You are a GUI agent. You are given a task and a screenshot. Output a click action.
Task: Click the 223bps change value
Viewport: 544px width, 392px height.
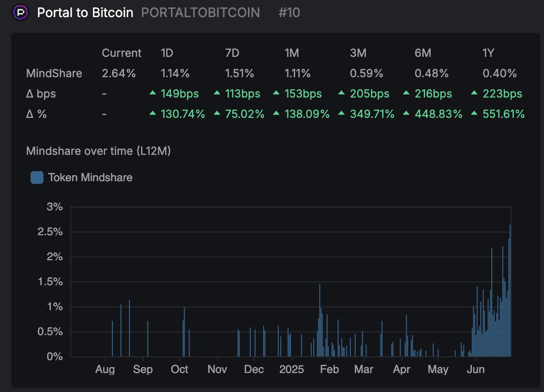(502, 93)
